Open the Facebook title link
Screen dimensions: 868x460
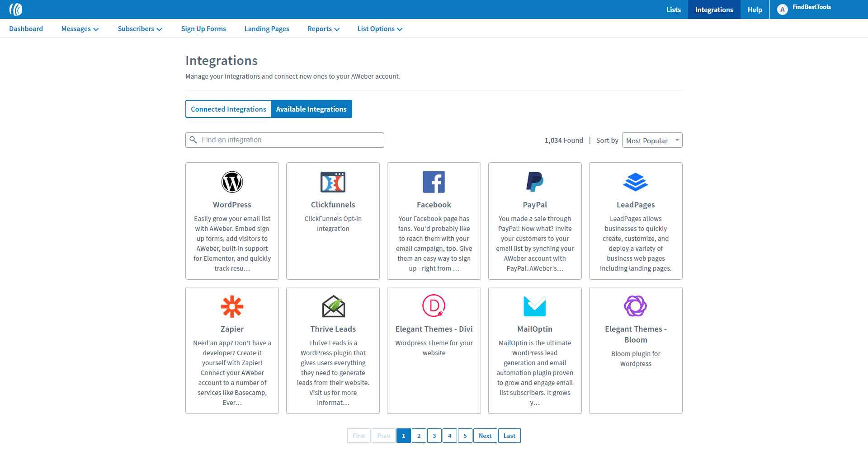pos(434,205)
